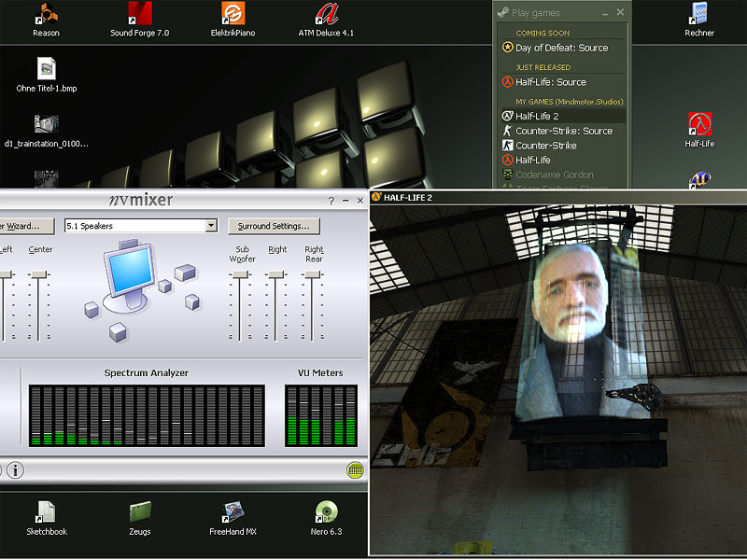
Task: Click the green keyboard icon in nvmixer
Action: [x=355, y=470]
